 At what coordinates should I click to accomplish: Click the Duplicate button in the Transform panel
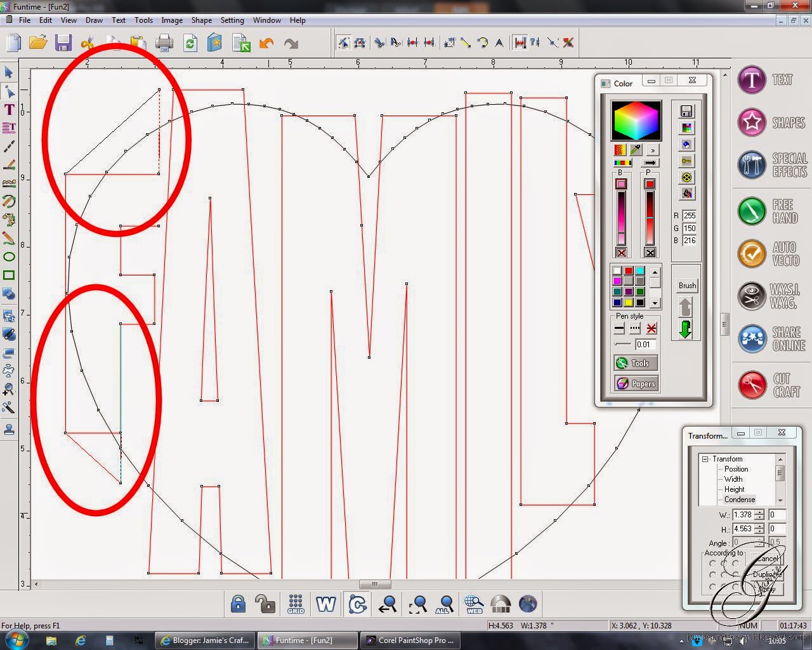[766, 574]
